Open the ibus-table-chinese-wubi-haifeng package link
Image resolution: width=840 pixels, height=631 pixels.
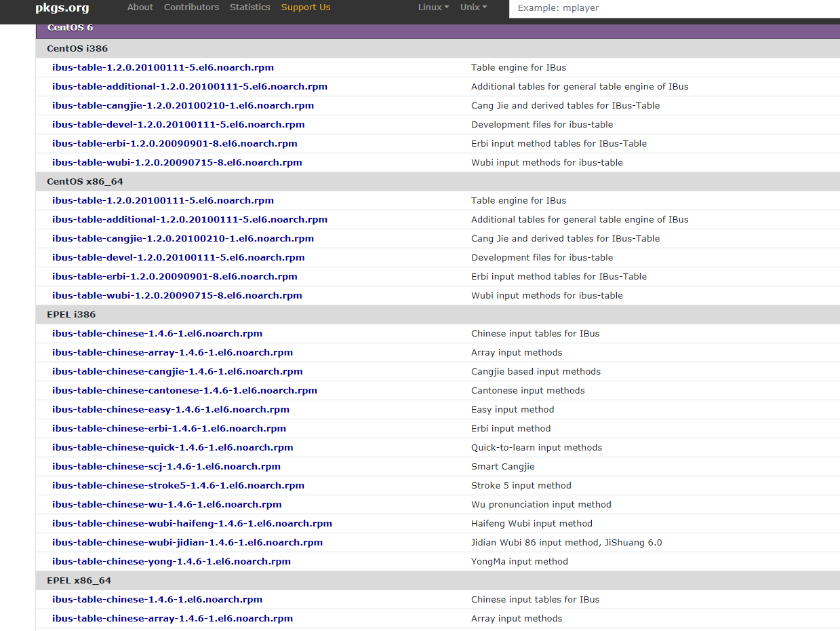point(192,523)
